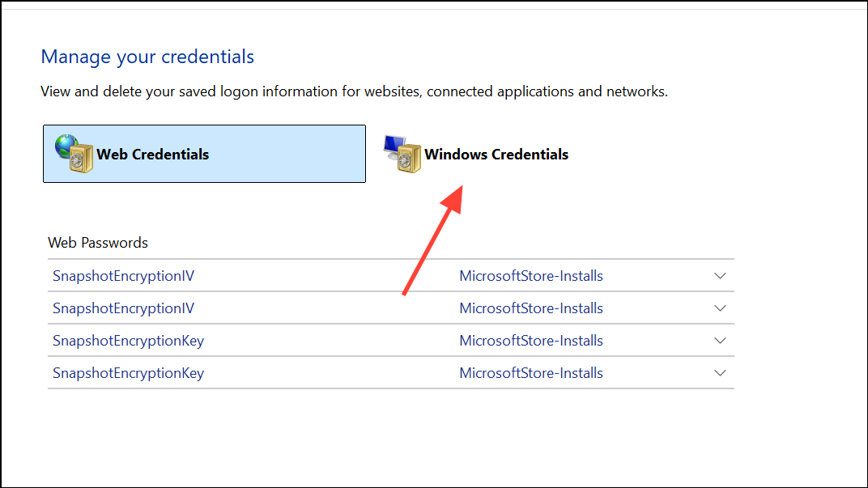Expand the first SnapshotEncryptionKey entry chevron
Screen dimensions: 868x488
point(721,341)
